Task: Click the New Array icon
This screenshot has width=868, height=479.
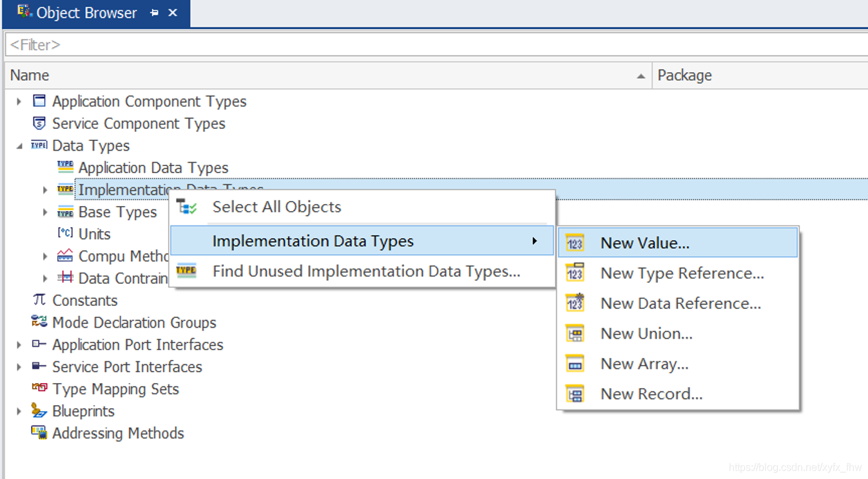Action: tap(575, 363)
